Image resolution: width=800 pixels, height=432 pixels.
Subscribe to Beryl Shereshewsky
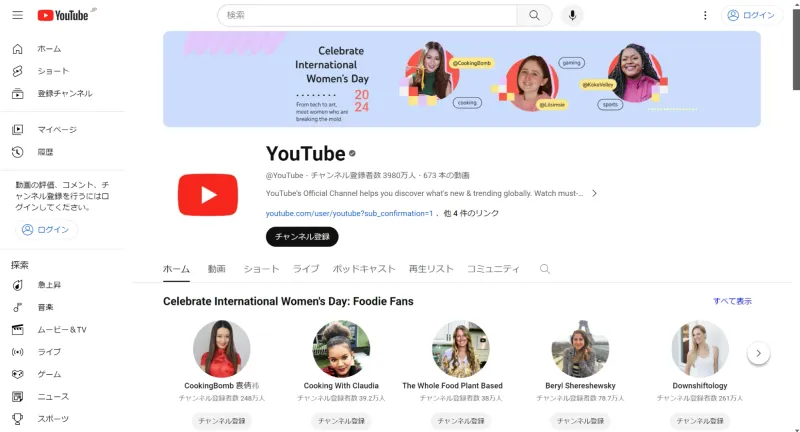click(580, 421)
